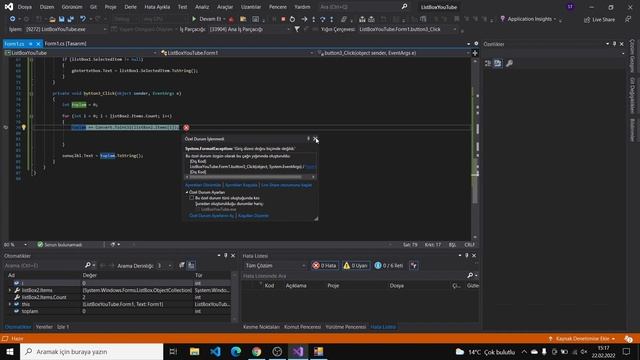Open the Hata Ayıkla menu
The width and height of the screenshot is (640, 360).
coord(157,7)
